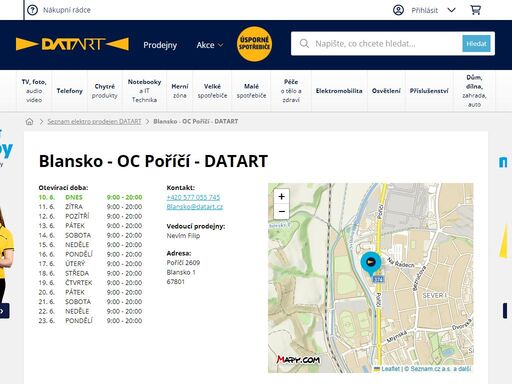The height and width of the screenshot is (384, 512).
Task: Click the Seznam.cz a.s. a další attribution
Action: coord(441,369)
